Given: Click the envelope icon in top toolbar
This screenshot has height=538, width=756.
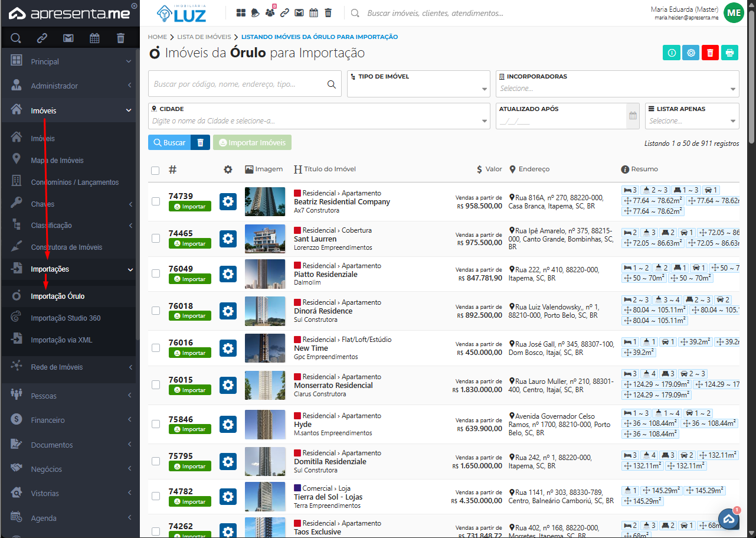Looking at the screenshot, I should coord(299,12).
